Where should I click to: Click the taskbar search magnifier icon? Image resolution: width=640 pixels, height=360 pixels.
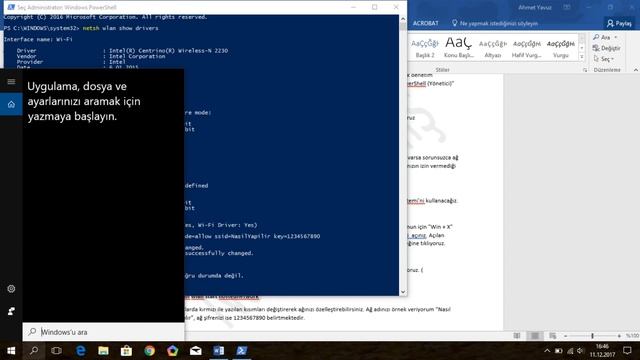34,351
